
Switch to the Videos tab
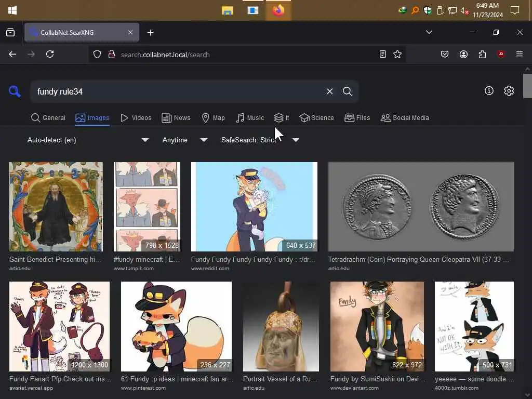click(136, 118)
